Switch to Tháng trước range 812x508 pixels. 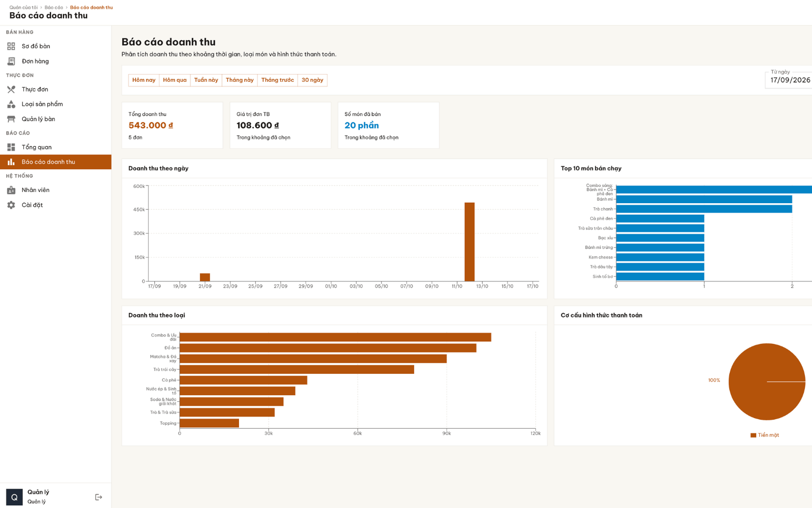coord(278,80)
